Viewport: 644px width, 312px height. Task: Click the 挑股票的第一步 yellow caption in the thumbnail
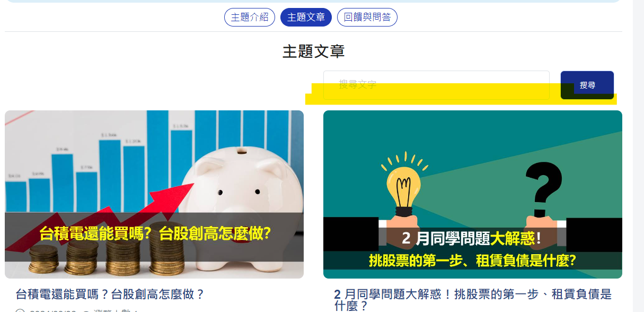(x=473, y=261)
